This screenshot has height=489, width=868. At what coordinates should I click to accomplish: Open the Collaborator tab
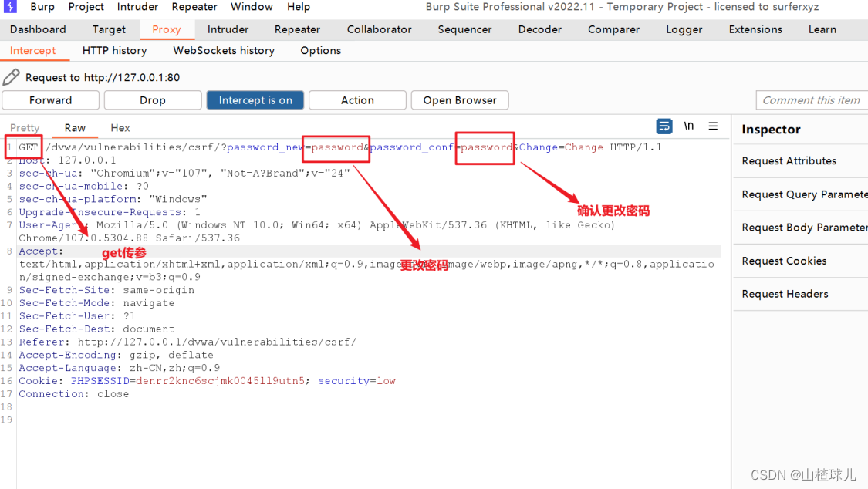point(379,29)
